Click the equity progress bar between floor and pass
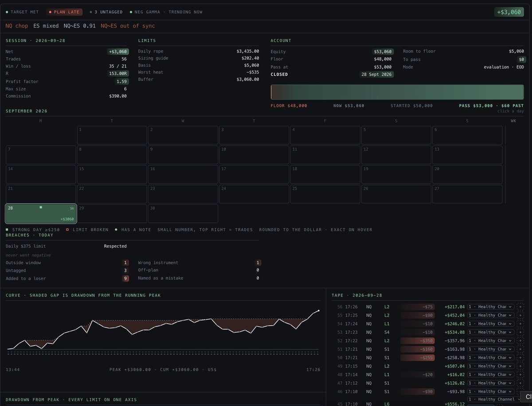This screenshot has width=532, height=406. click(x=397, y=92)
